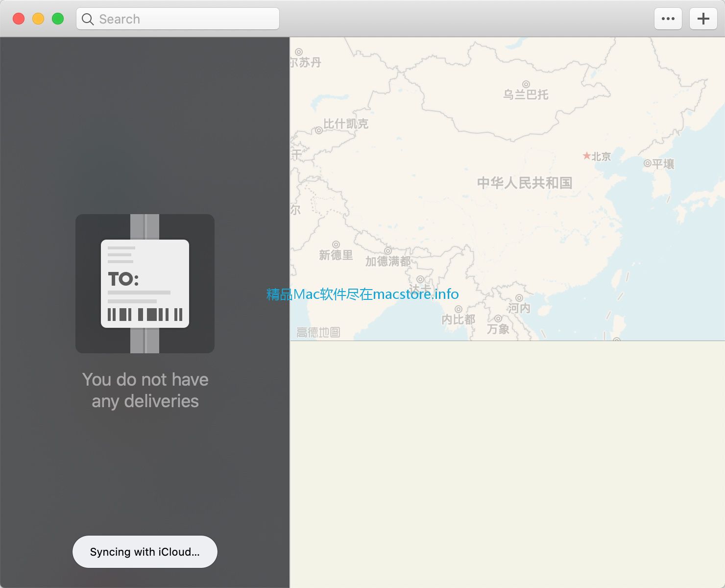This screenshot has width=725, height=588.
Task: Click the Syncing with iCloud button
Action: point(145,552)
